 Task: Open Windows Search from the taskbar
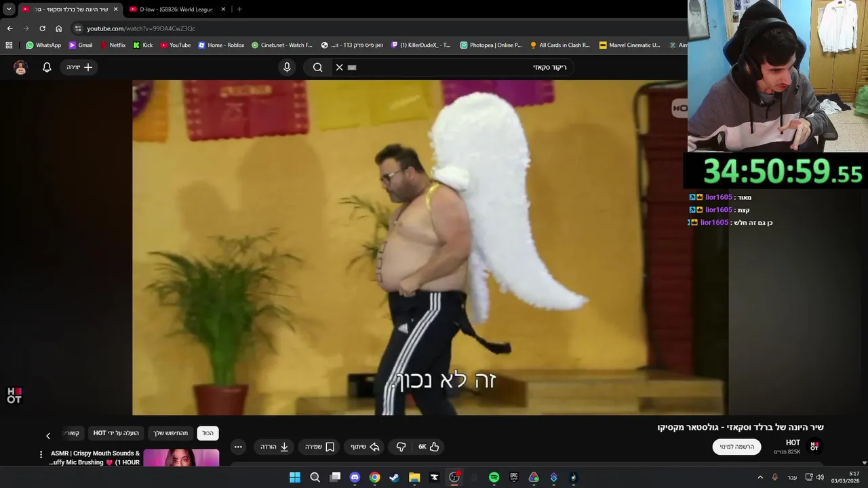point(315,477)
